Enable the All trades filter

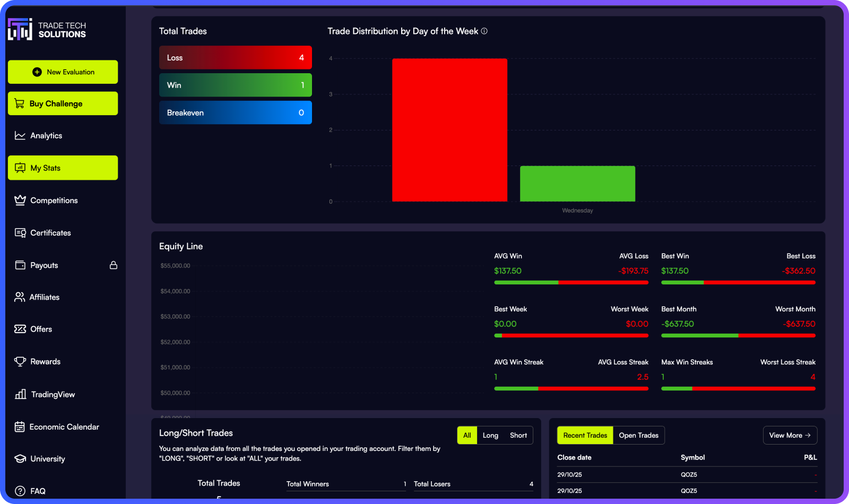point(467,435)
